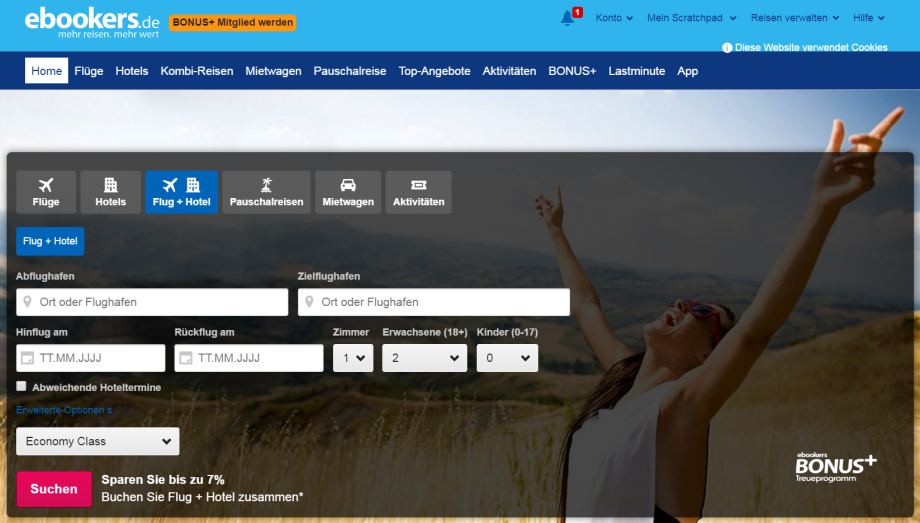Image resolution: width=920 pixels, height=523 pixels.
Task: Focus the Abflughafen input field
Action: [x=152, y=302]
